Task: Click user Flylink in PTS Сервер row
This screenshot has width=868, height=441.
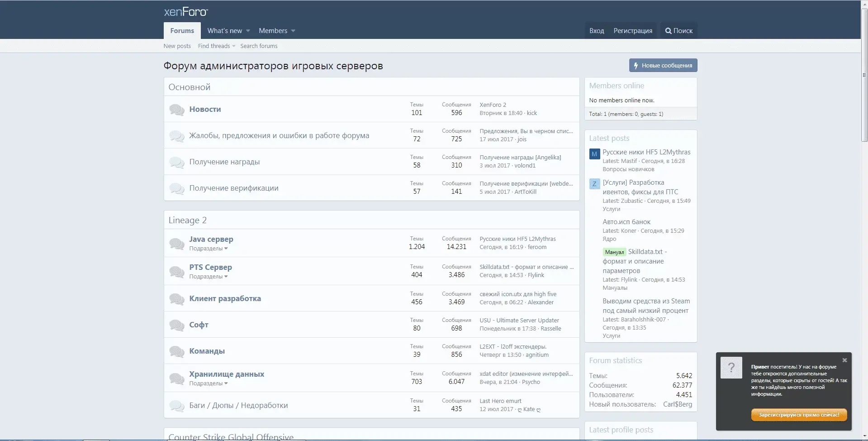Action: 536,275
